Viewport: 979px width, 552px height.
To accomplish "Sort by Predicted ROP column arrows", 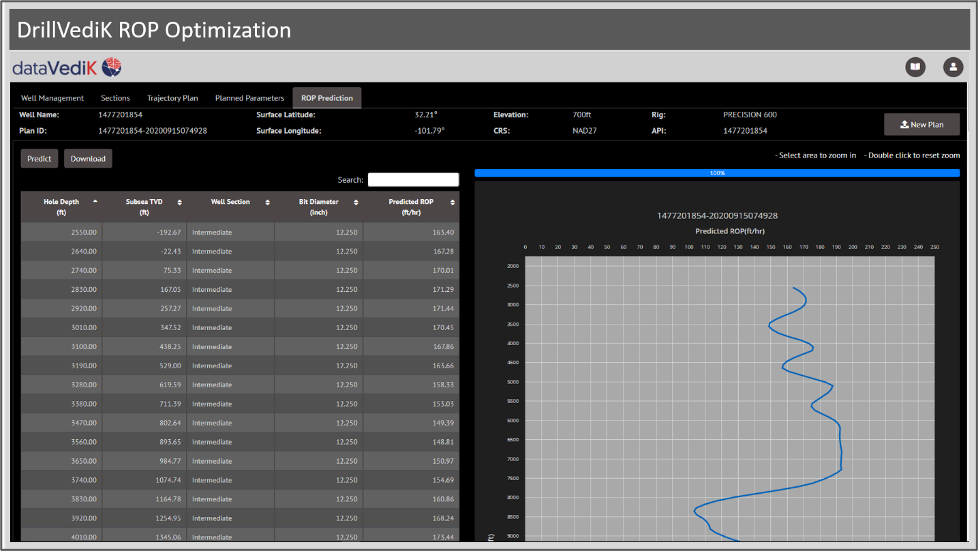I will point(453,202).
